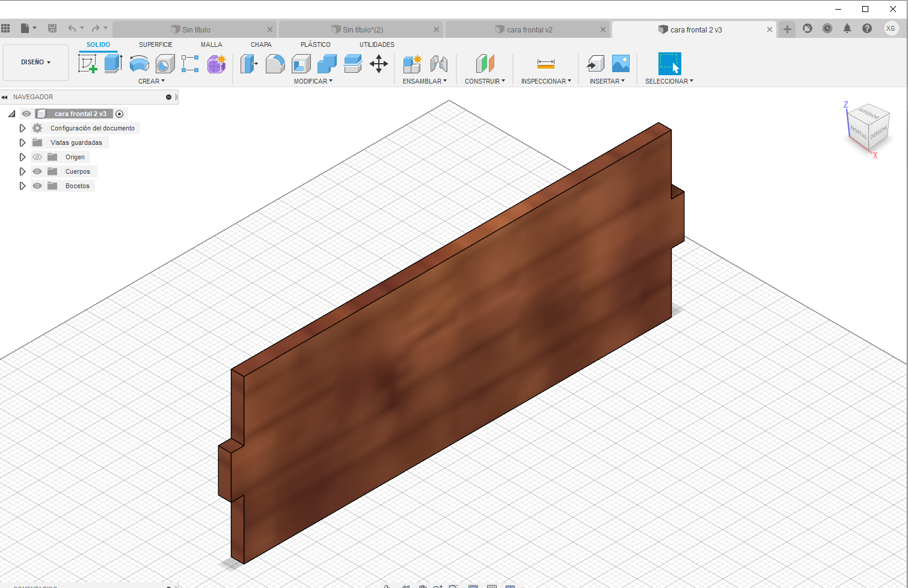Select the Hole tool
The height and width of the screenshot is (588, 908).
pos(165,63)
